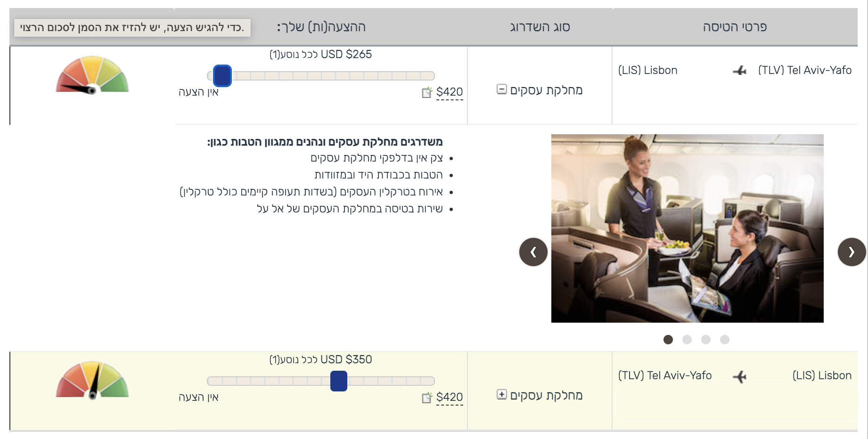Open the underlined $420 link on the bottom offer

point(450,397)
